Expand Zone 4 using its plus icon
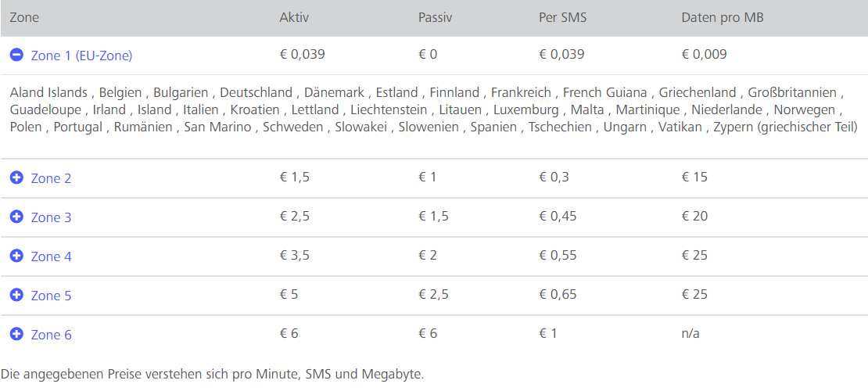 tap(16, 256)
